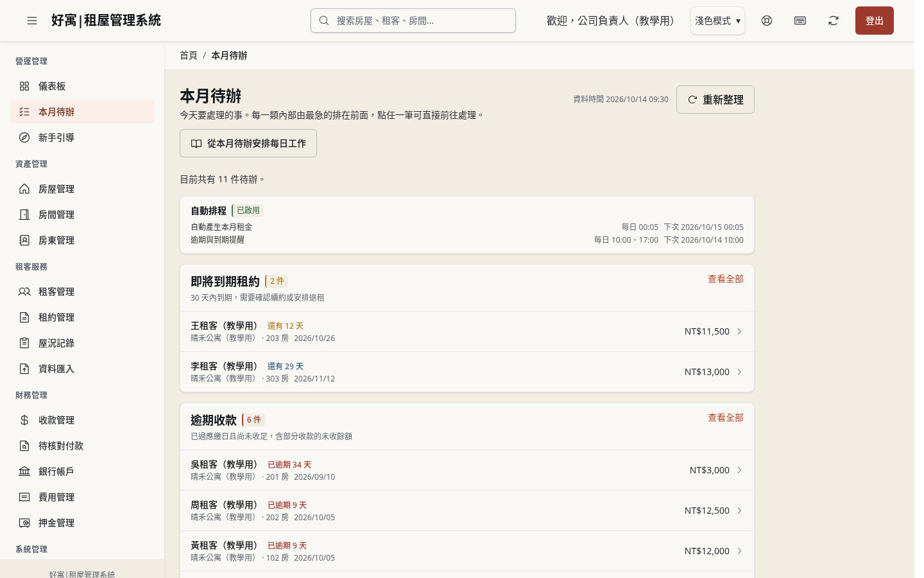Navigate to 租約管理 sidebar item

pos(82,317)
